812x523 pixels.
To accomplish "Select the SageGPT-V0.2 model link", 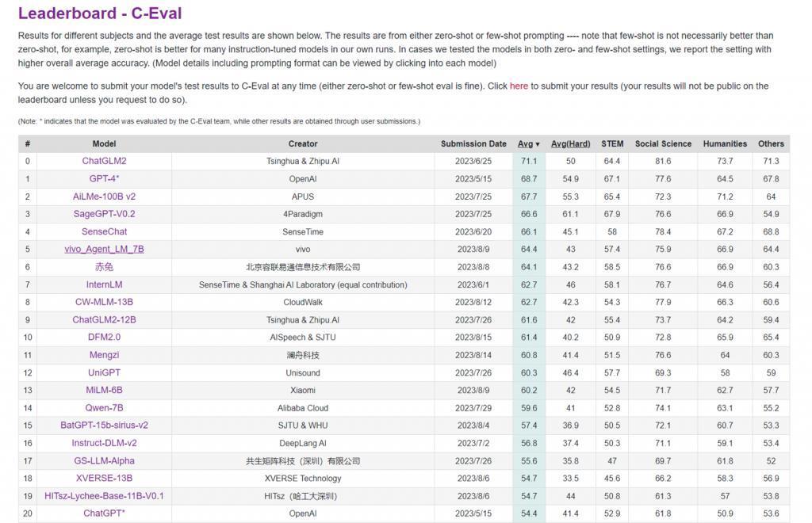I will coord(104,214).
